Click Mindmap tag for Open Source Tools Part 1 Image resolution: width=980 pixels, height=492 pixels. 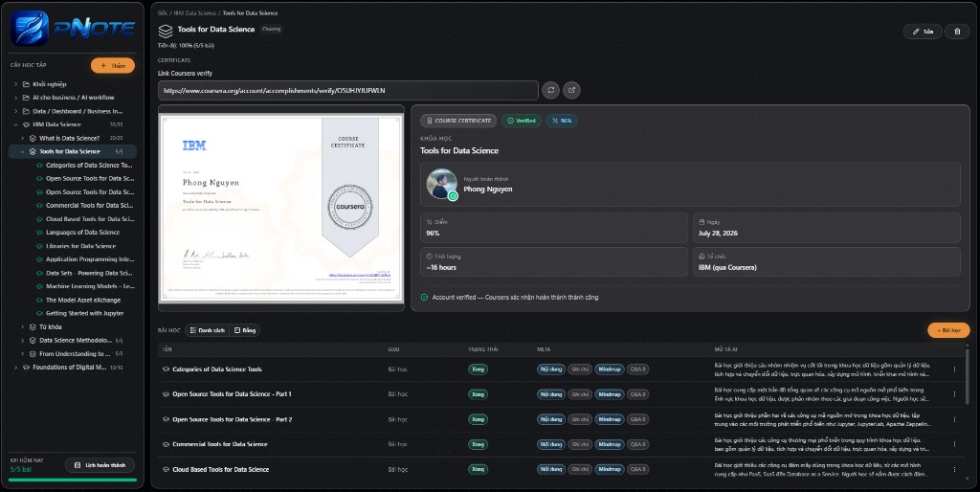[x=610, y=394]
